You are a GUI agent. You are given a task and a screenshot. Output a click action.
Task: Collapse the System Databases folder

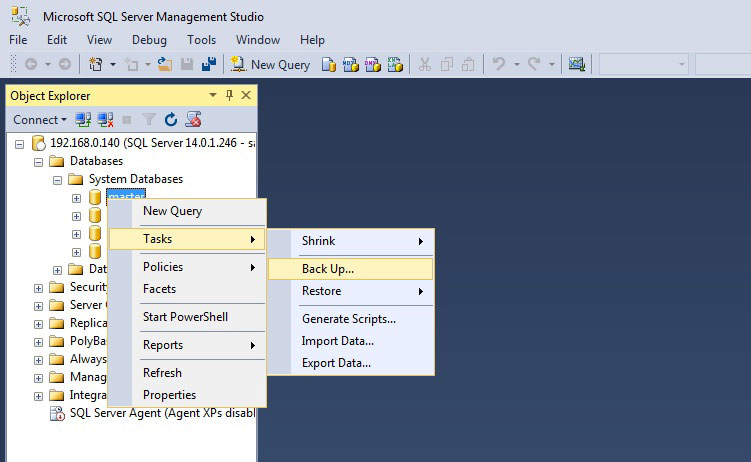(x=58, y=179)
